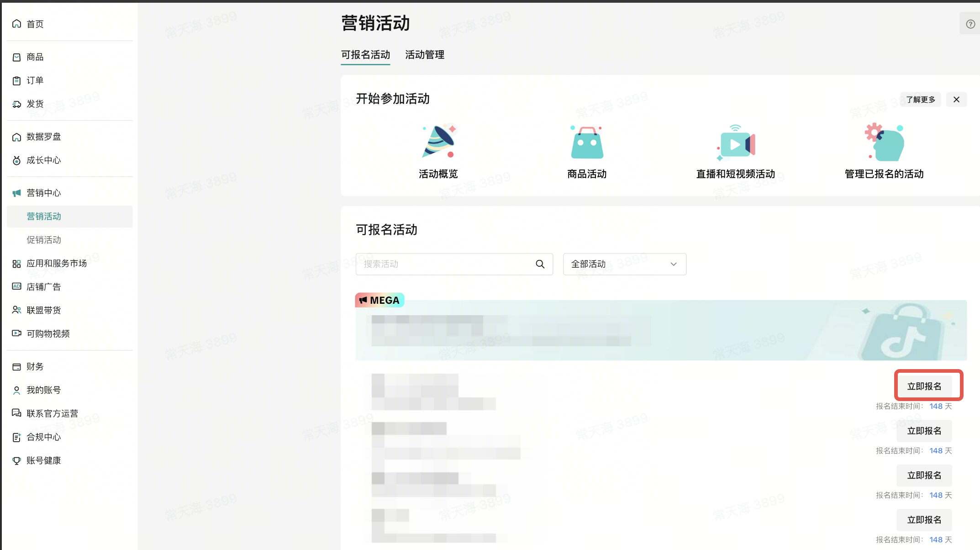Open the 活动概览 party horn icon
Viewport: 980px width, 550px height.
pos(438,141)
